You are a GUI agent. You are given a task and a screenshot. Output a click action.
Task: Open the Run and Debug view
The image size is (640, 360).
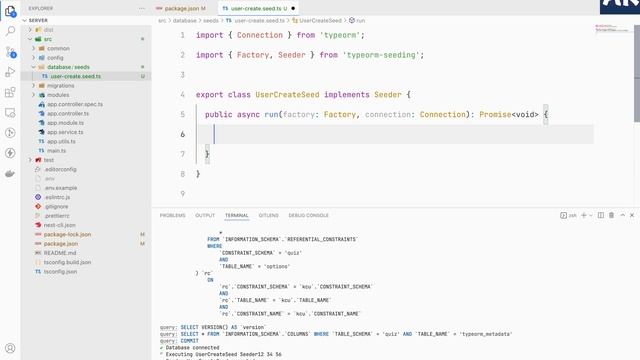pyautogui.click(x=10, y=72)
